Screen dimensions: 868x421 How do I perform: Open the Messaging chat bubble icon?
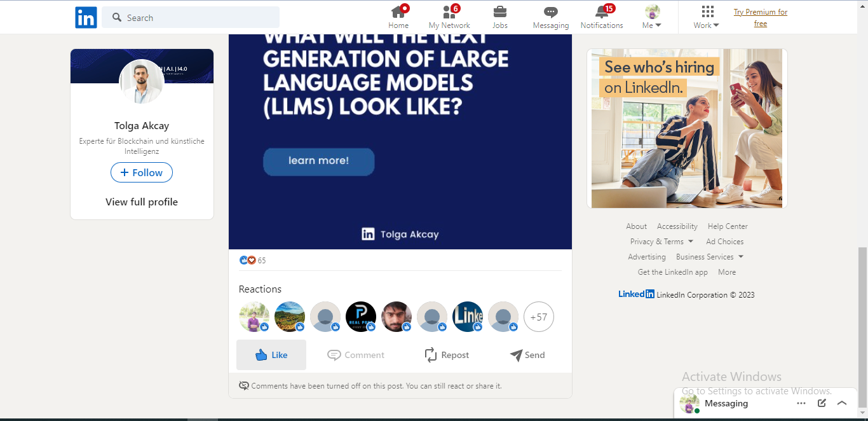551,12
